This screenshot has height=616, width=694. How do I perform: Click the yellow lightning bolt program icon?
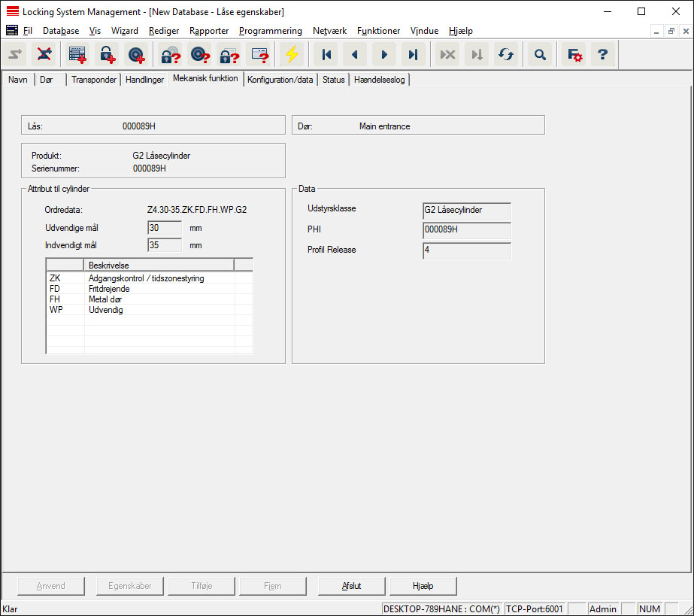tap(292, 54)
